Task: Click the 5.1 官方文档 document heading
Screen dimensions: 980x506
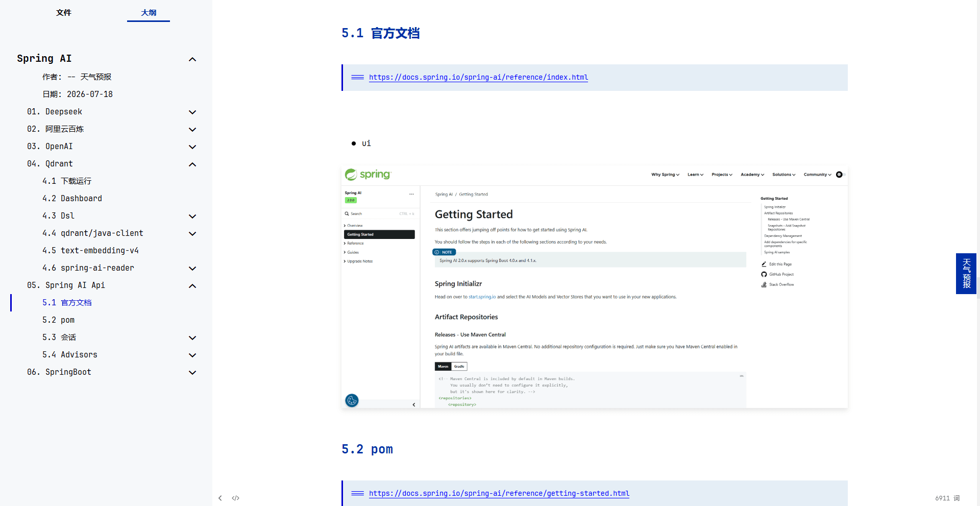Action: 380,33
